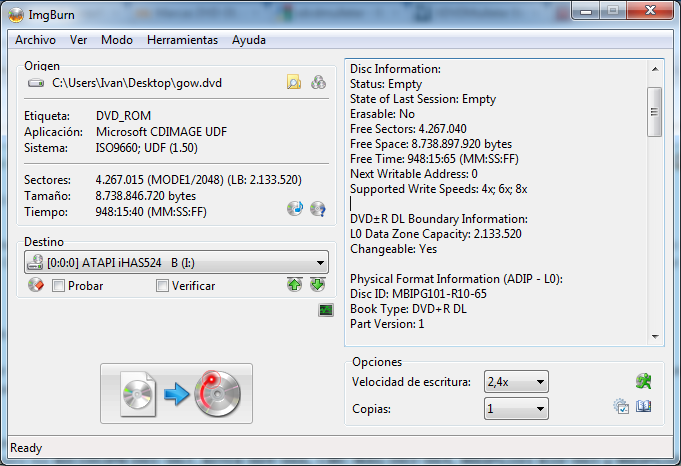The width and height of the screenshot is (681, 466).
Task: Open the log window monitor icon
Action: click(x=326, y=310)
